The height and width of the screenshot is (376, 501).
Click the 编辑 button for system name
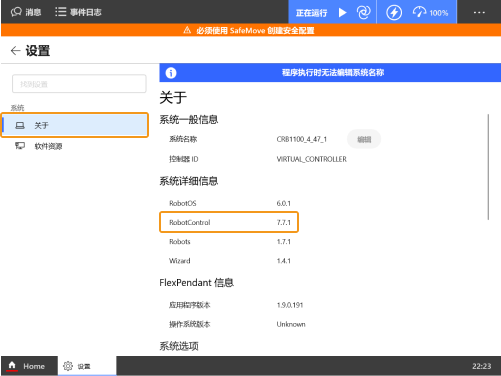click(364, 139)
